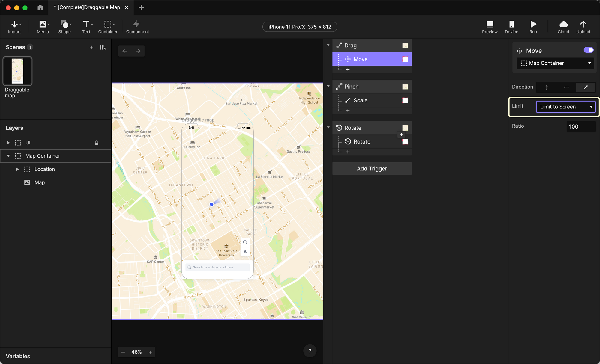Click the Run play icon
The width and height of the screenshot is (600, 364).
pyautogui.click(x=533, y=24)
